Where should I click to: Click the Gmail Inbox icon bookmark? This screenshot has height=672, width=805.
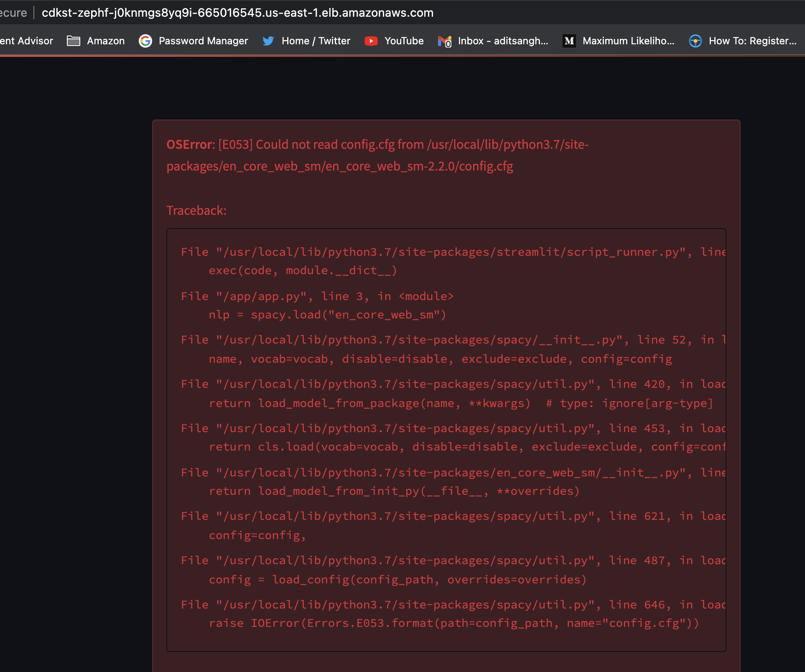click(x=444, y=41)
